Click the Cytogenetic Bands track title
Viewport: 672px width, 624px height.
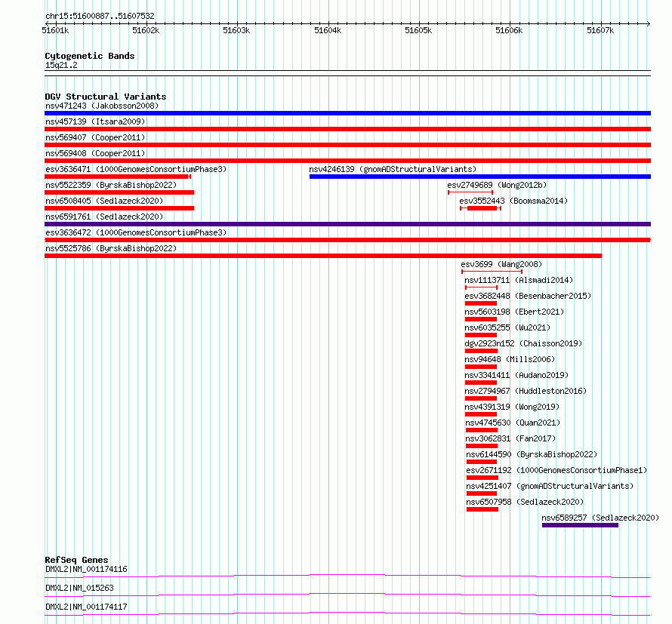click(90, 56)
